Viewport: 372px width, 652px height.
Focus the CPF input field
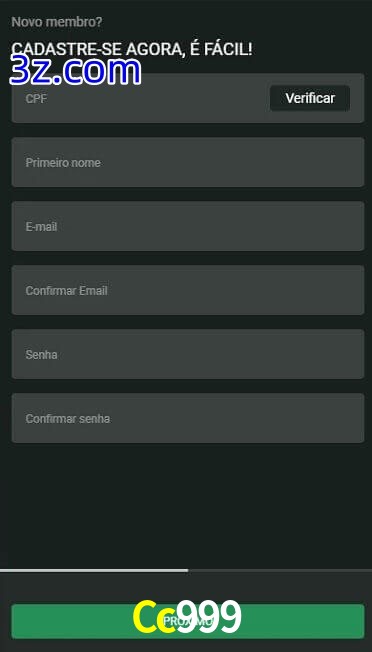click(141, 99)
